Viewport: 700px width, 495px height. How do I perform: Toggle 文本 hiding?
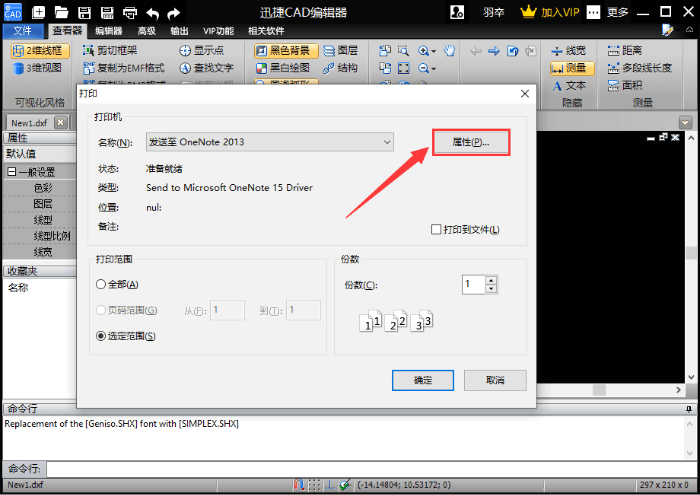click(x=568, y=85)
